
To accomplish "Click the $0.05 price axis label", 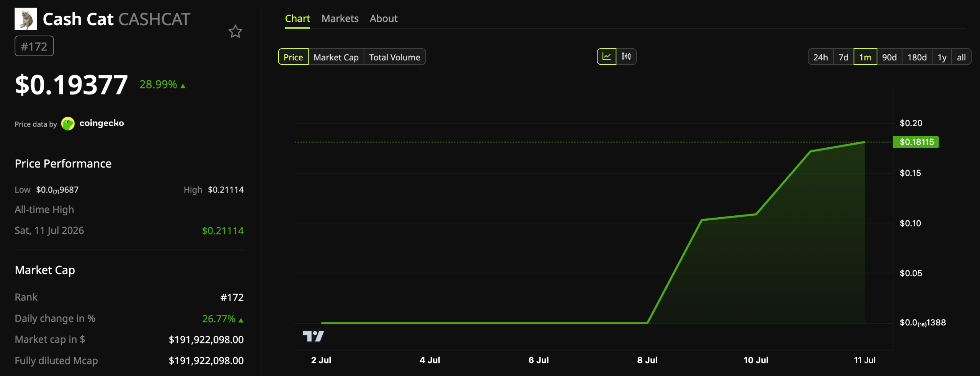I will click(911, 273).
